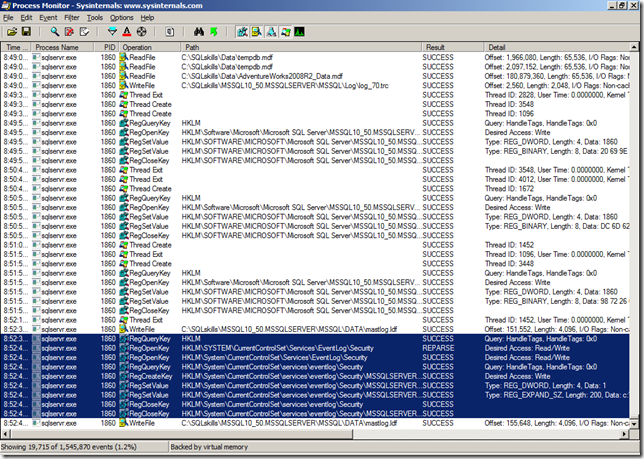Click the Operation column header
The image size is (644, 459).
[150, 47]
